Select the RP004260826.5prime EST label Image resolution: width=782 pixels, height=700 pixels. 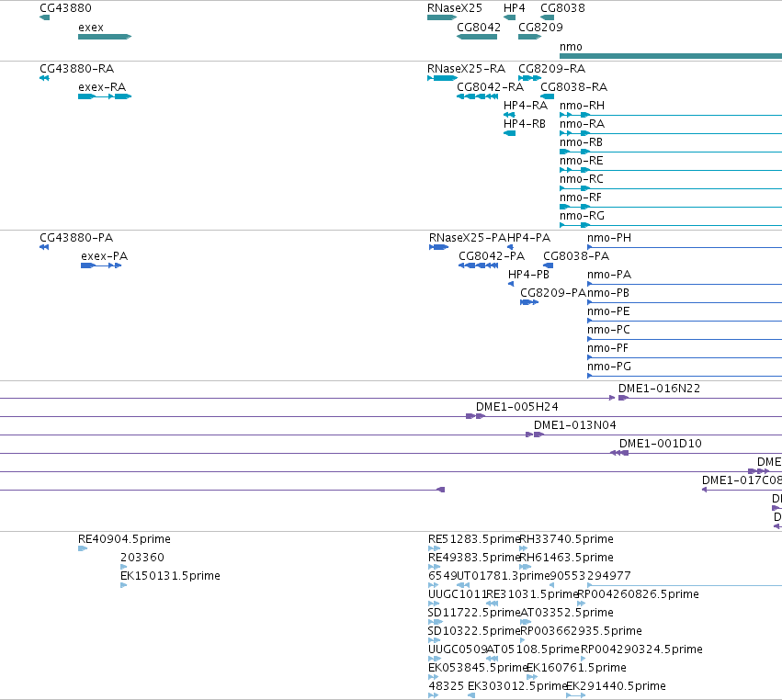[x=638, y=594]
